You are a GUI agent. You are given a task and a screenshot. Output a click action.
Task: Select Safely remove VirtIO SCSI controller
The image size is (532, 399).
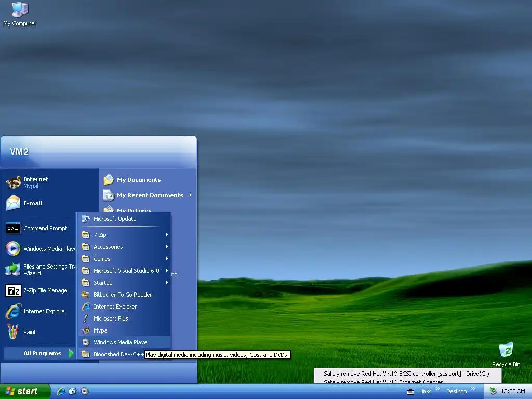click(406, 373)
